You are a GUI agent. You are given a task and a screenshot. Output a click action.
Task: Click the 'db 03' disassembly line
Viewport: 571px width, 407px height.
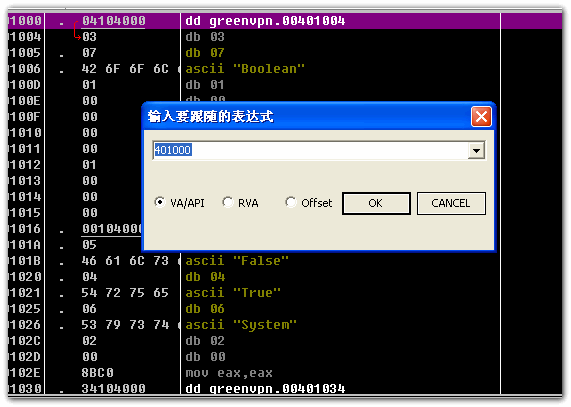point(205,37)
